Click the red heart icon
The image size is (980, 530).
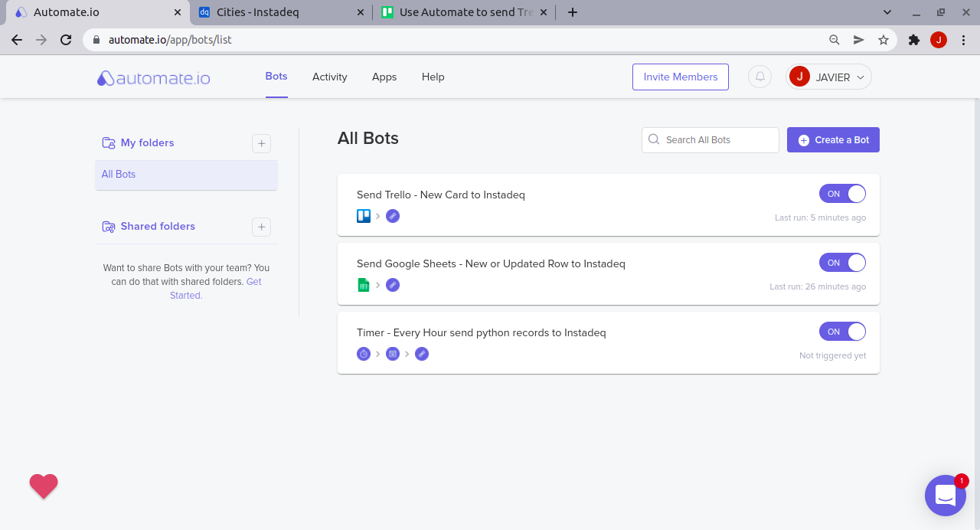pyautogui.click(x=44, y=486)
